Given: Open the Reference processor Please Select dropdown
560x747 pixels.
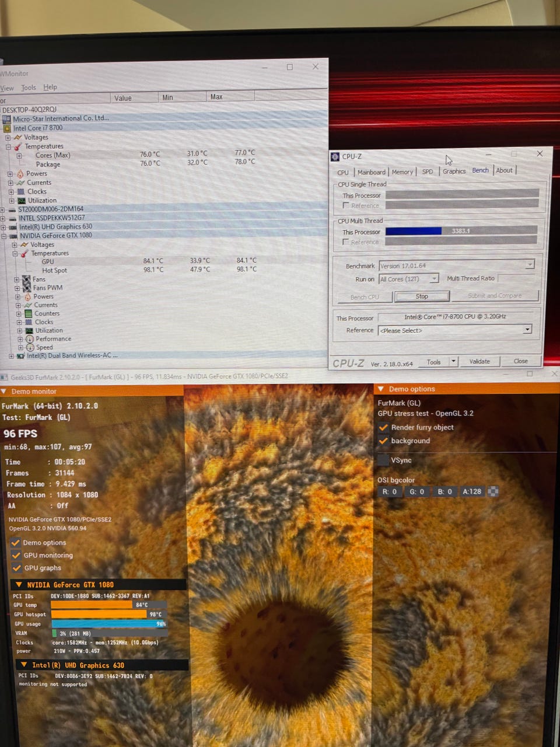Looking at the screenshot, I should [x=527, y=330].
